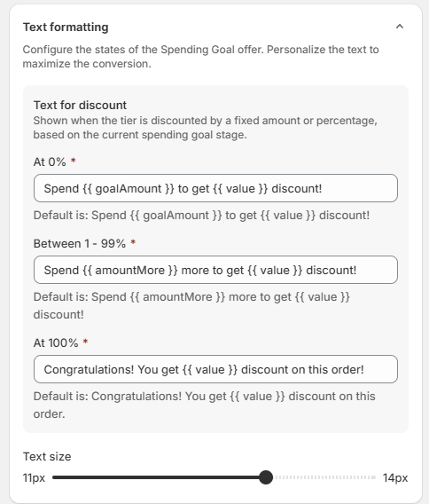Click the default hint mentioning amountMore

click(x=191, y=305)
